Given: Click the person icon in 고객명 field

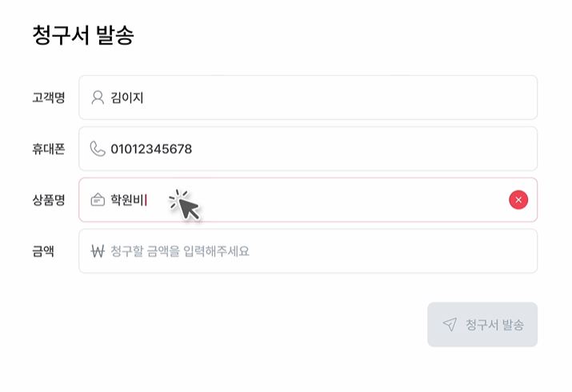Looking at the screenshot, I should coord(98,98).
